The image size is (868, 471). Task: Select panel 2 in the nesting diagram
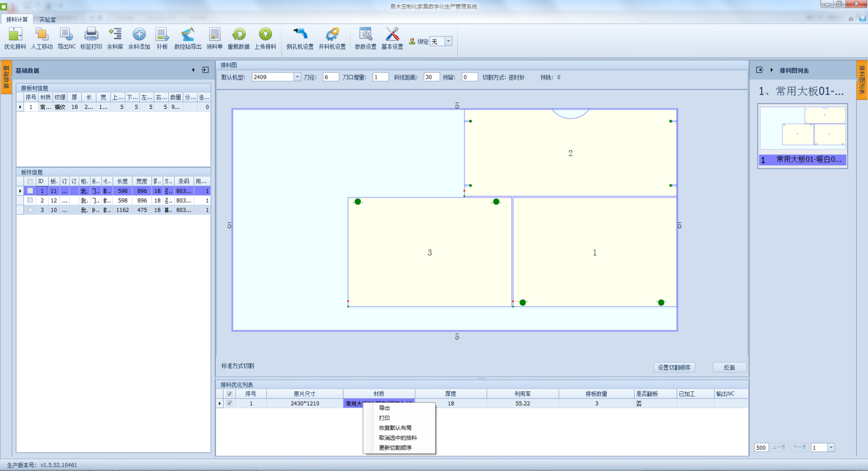point(570,153)
